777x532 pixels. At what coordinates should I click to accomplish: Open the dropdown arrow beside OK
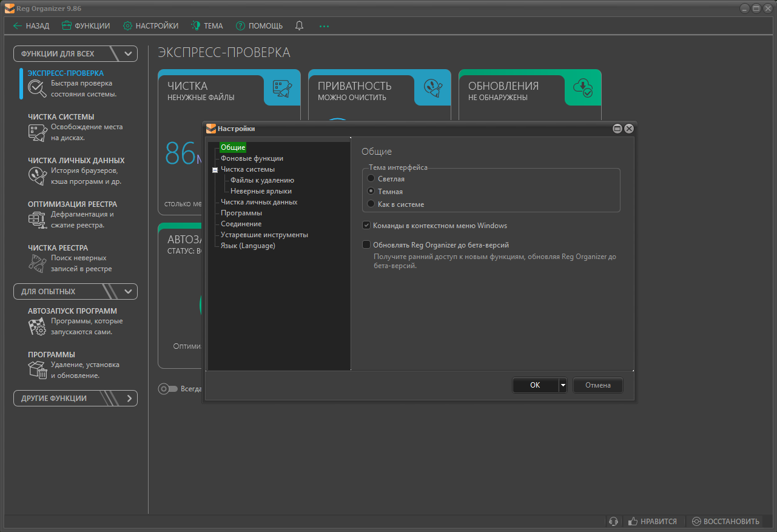click(563, 385)
